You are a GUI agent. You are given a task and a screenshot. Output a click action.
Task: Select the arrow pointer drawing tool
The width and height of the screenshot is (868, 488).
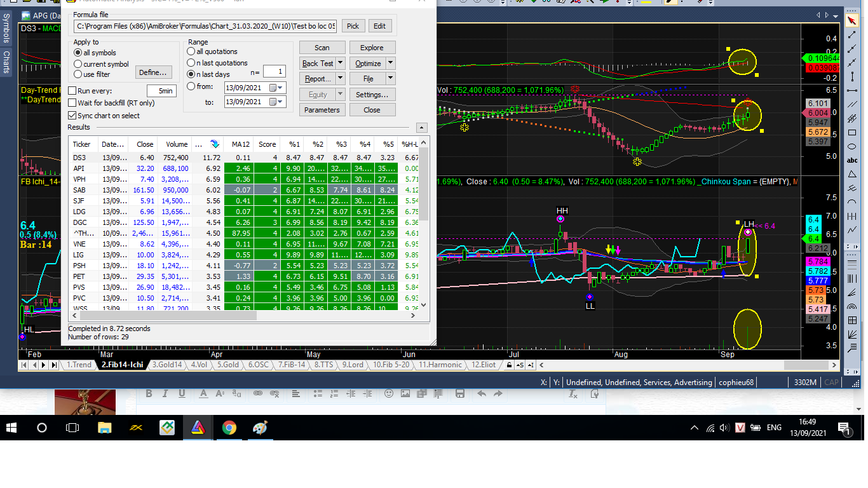pyautogui.click(x=852, y=21)
